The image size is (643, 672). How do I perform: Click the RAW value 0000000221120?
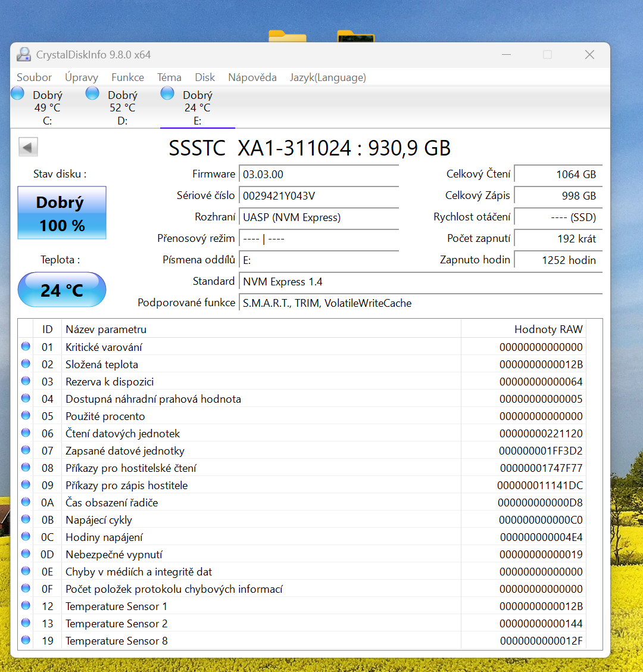(541, 433)
